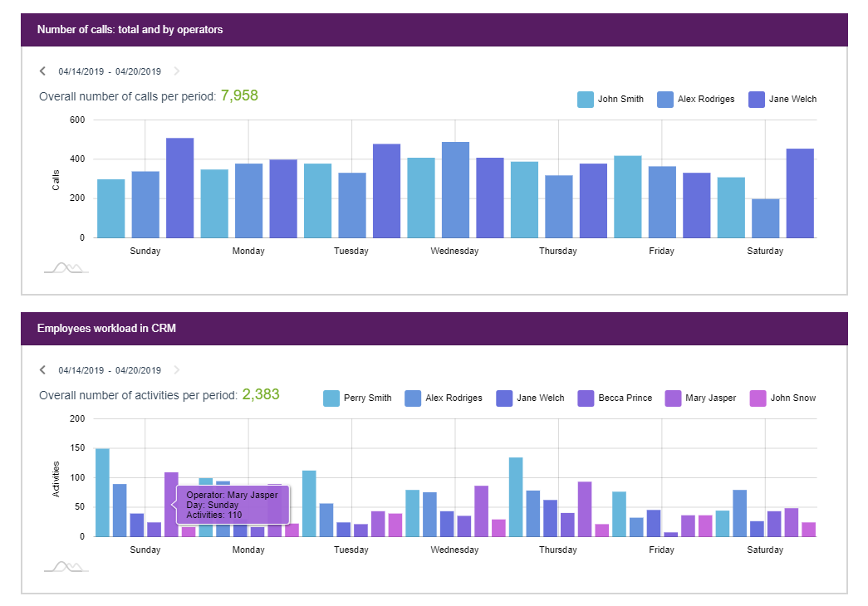Click Alex Rodriges' Wednesday calls bar
Screen dimensions: 868x606
455,190
